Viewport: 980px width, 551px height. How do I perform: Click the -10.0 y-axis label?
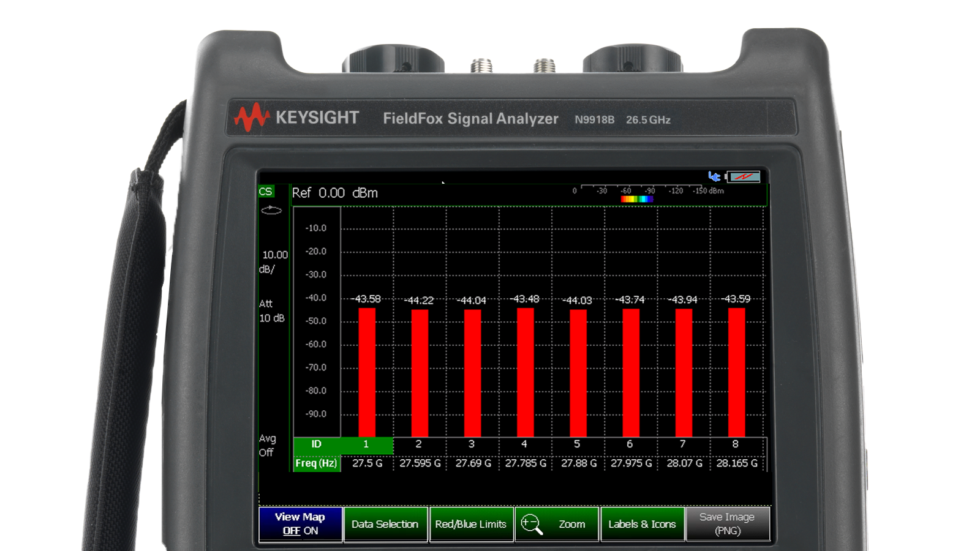coord(316,228)
